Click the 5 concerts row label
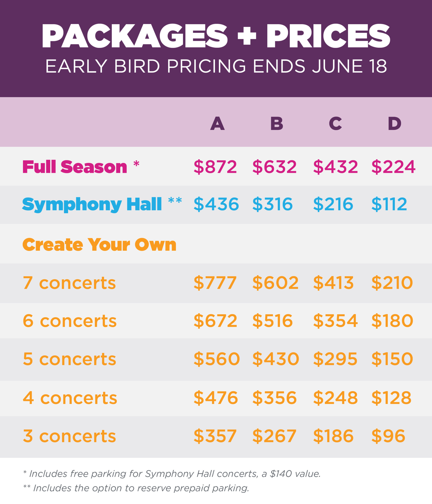 69,359
